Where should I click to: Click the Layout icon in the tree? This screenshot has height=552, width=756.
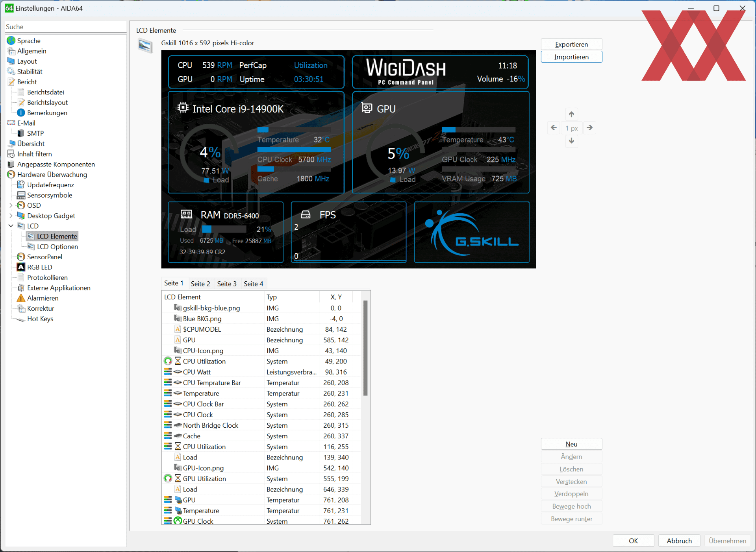(x=11, y=61)
